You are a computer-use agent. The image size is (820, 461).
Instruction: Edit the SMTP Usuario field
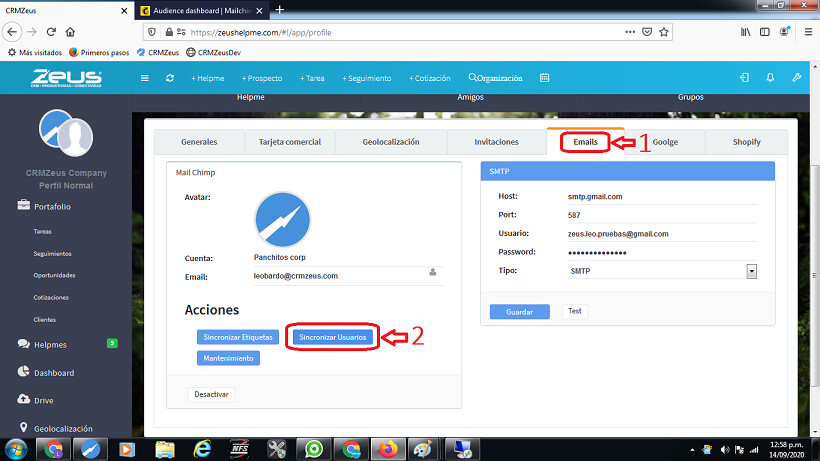click(662, 234)
